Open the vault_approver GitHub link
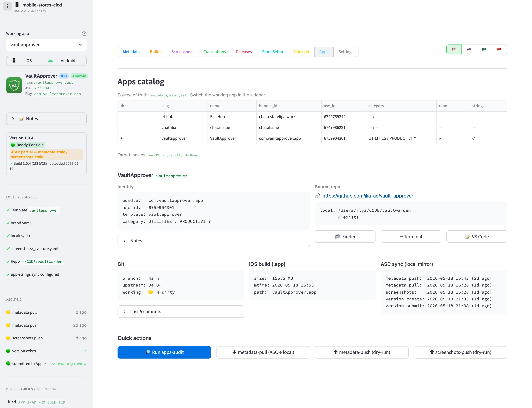This screenshot has width=532, height=408. [x=367, y=196]
